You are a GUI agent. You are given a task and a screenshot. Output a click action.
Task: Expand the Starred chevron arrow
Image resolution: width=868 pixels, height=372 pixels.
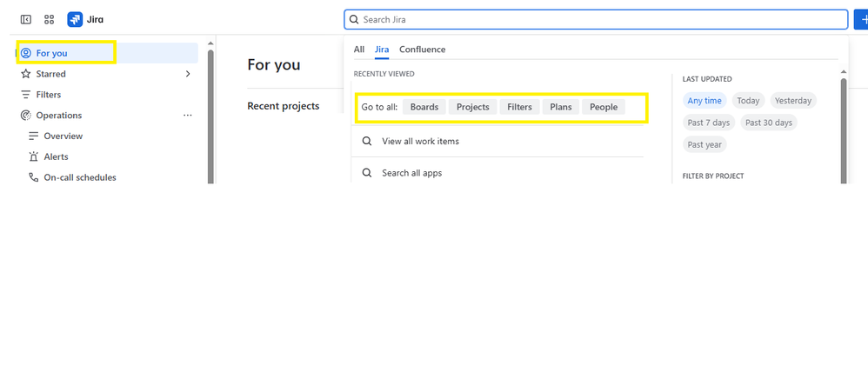click(188, 74)
